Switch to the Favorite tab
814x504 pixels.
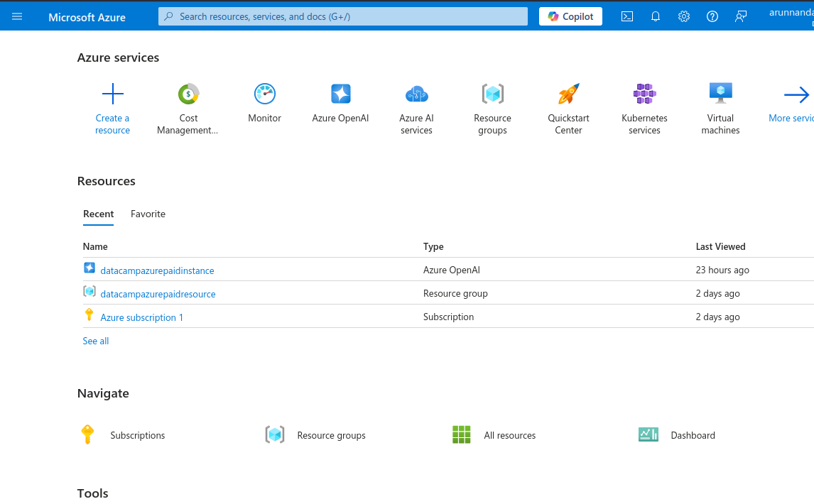[148, 214]
